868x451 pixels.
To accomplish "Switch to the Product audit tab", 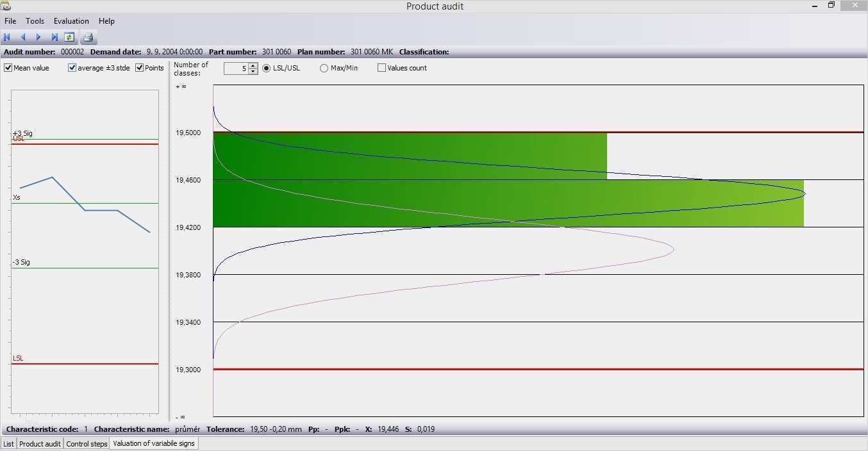I will 40,443.
